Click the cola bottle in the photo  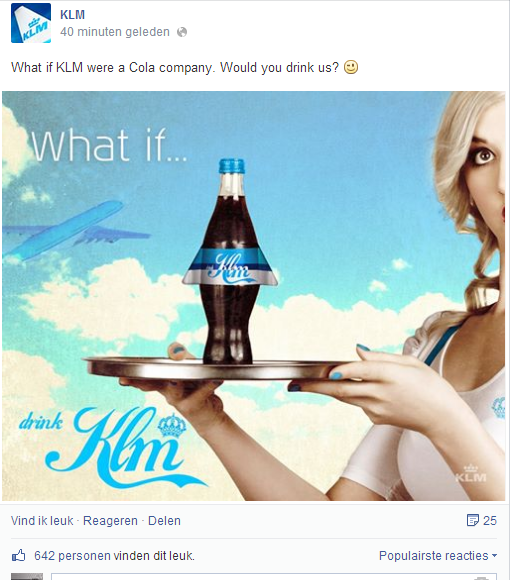click(230, 261)
